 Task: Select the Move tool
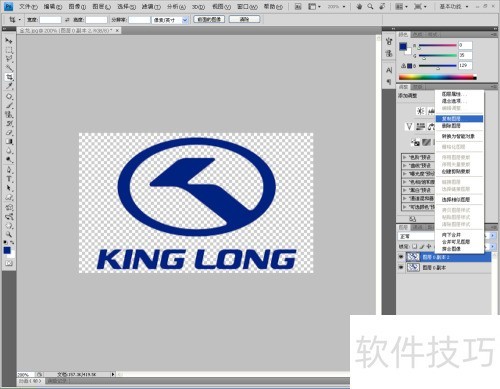pos(9,41)
